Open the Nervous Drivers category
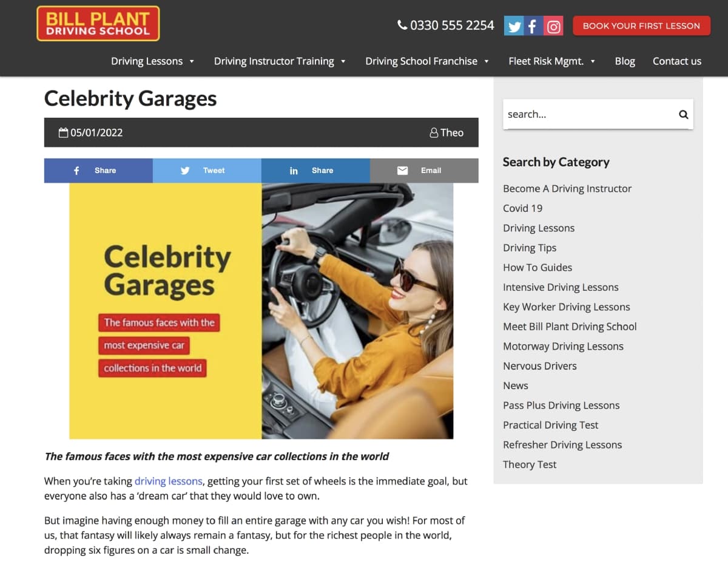The width and height of the screenshot is (728, 564). 540,366
